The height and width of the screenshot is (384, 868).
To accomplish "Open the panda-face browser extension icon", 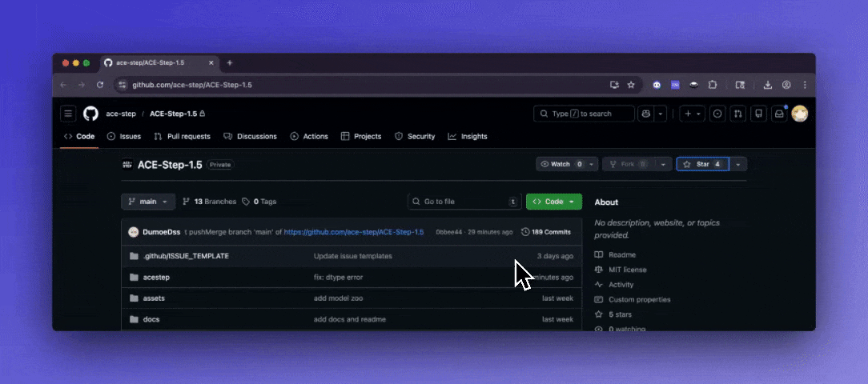I will [657, 86].
